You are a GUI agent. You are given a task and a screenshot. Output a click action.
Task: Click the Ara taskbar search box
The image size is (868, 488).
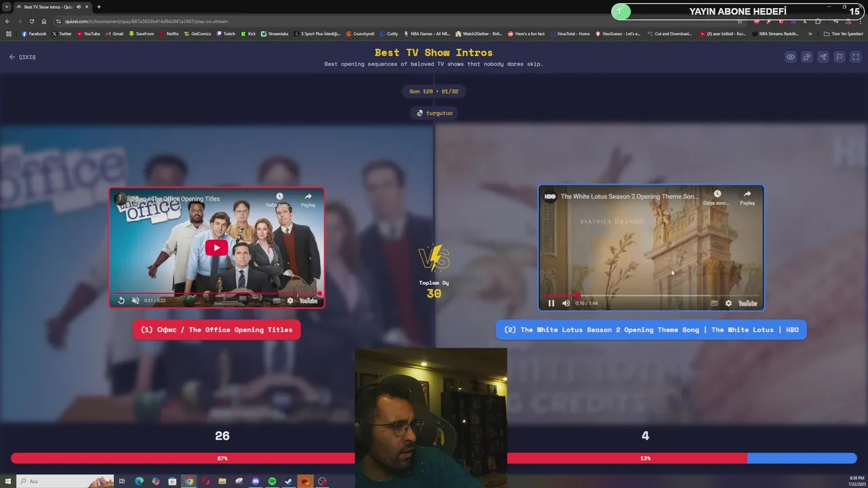[66, 481]
